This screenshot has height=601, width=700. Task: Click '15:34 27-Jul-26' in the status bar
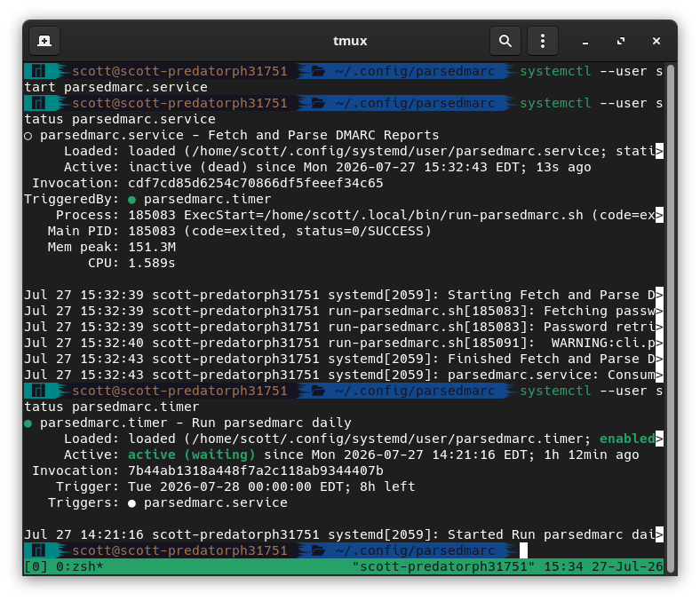pos(603,566)
